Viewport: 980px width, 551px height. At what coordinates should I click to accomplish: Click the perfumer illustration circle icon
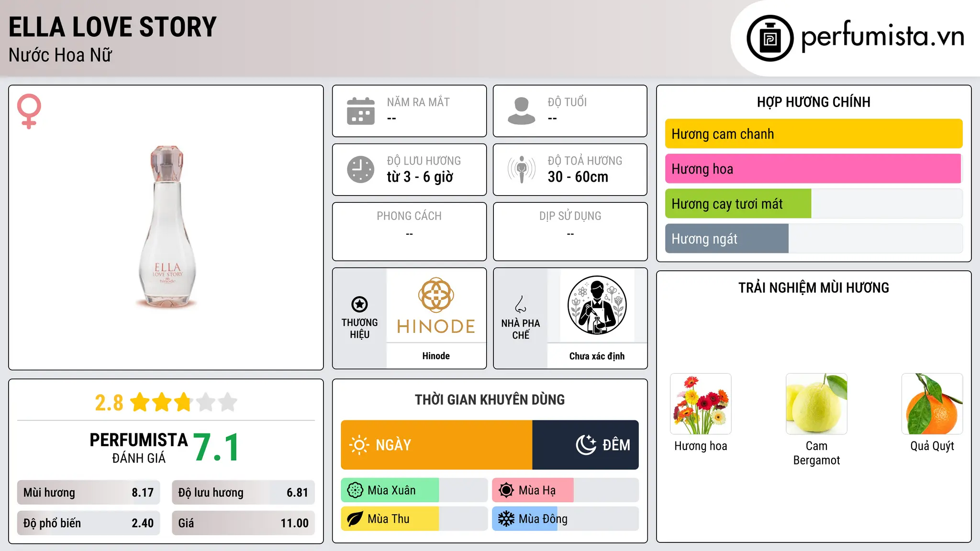(x=597, y=305)
